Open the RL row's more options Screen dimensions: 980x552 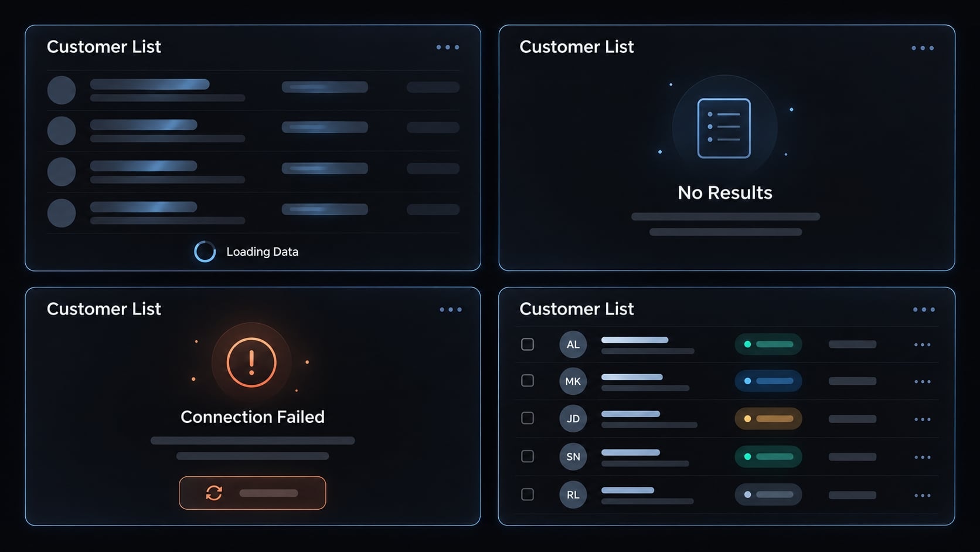coord(923,496)
